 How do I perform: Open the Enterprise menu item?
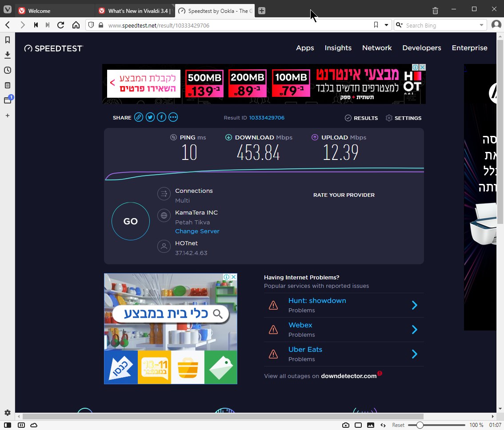(x=469, y=48)
